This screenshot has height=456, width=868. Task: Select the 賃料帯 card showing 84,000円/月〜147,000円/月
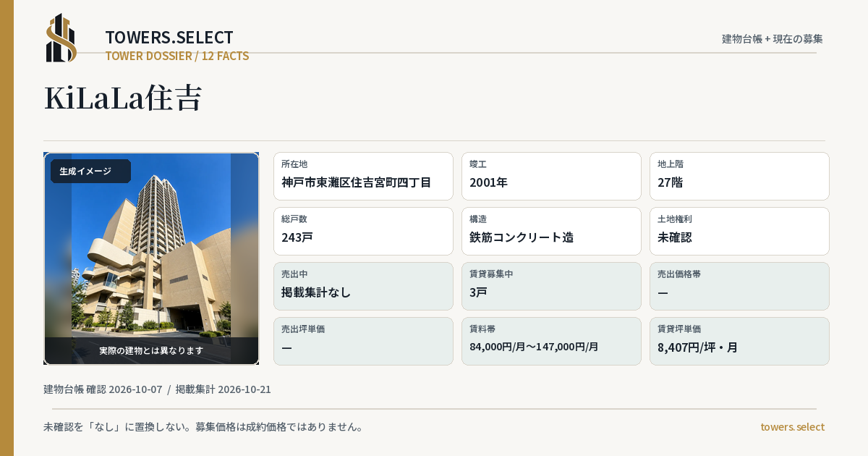[x=551, y=341]
